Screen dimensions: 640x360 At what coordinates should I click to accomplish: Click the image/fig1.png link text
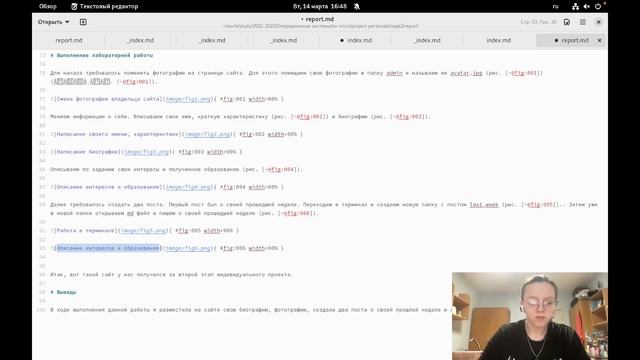click(x=188, y=99)
